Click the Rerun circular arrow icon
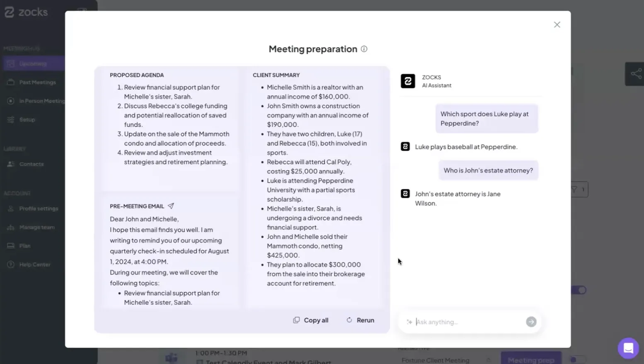Screen dimensions: 644x364 pyautogui.click(x=349, y=320)
